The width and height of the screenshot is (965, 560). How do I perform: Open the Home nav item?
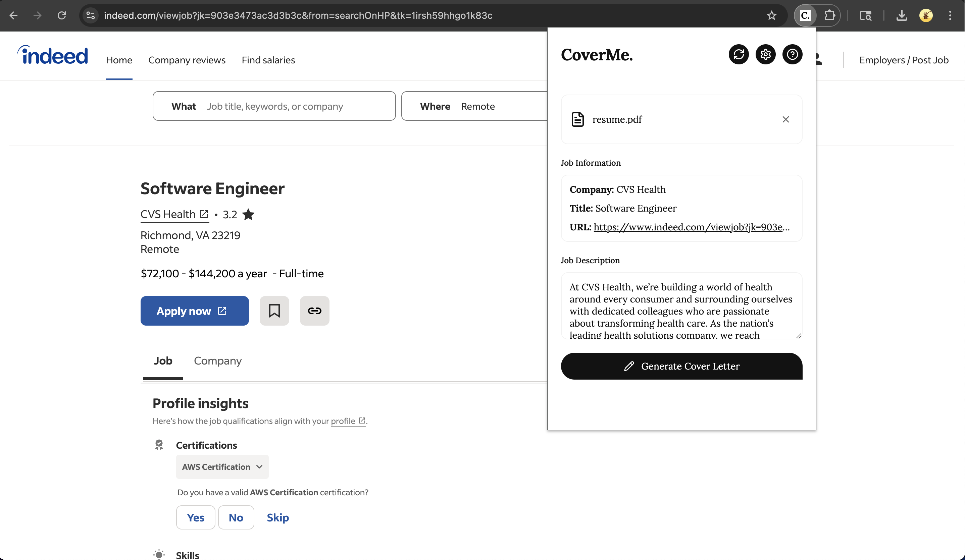119,60
